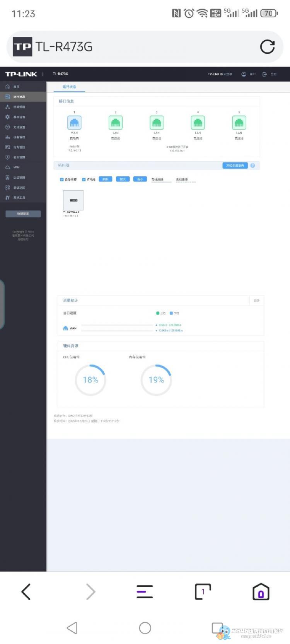Image resolution: width=290 pixels, height=644 pixels.
Task: Click the CPU usage 18% gauge
Action: coord(90,380)
